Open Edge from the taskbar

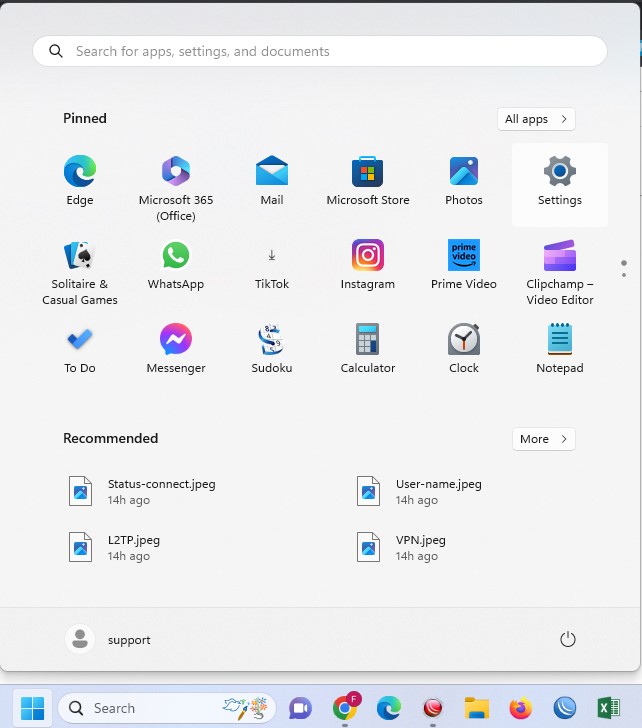pos(389,708)
